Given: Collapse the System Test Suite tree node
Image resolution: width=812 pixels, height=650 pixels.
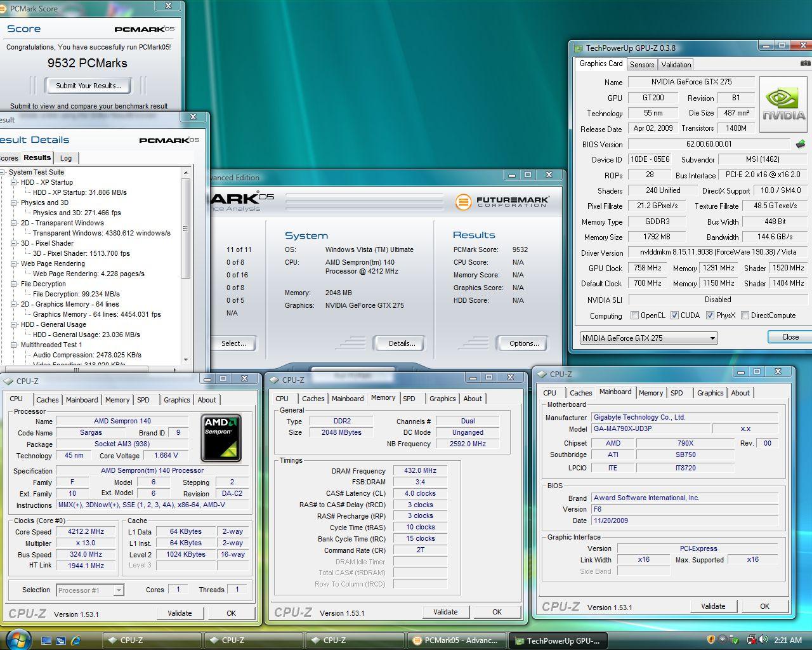Looking at the screenshot, I should (3, 172).
